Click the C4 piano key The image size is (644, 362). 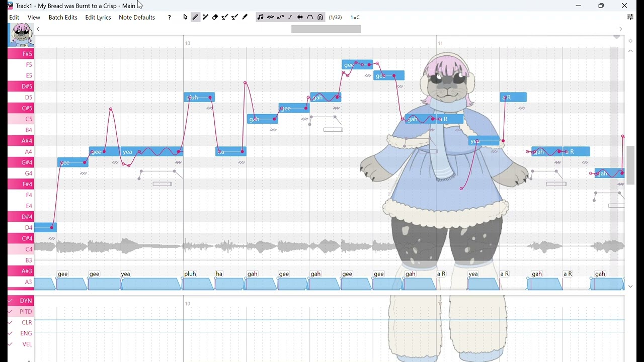click(x=21, y=249)
